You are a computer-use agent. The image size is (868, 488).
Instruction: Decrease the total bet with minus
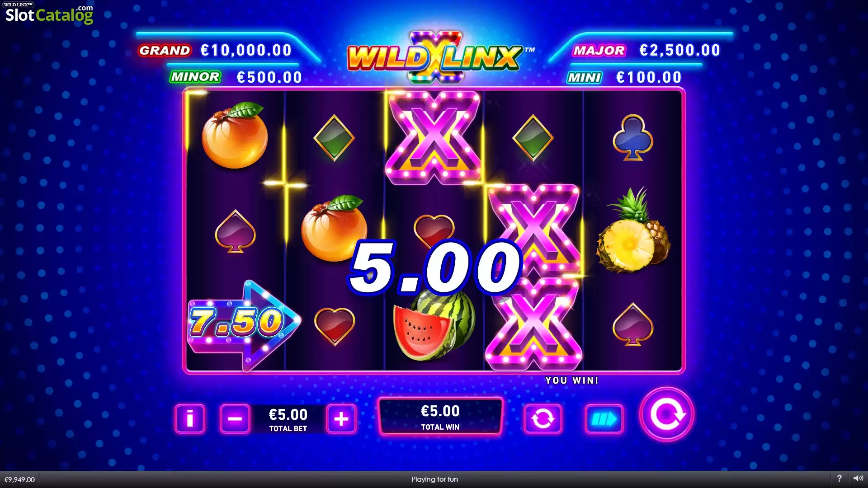point(235,419)
